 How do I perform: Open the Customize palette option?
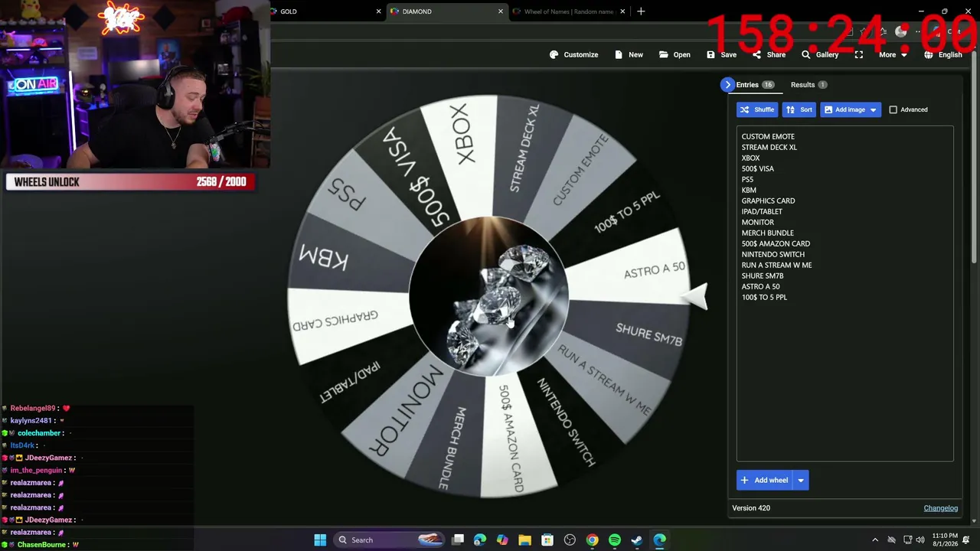coord(574,54)
